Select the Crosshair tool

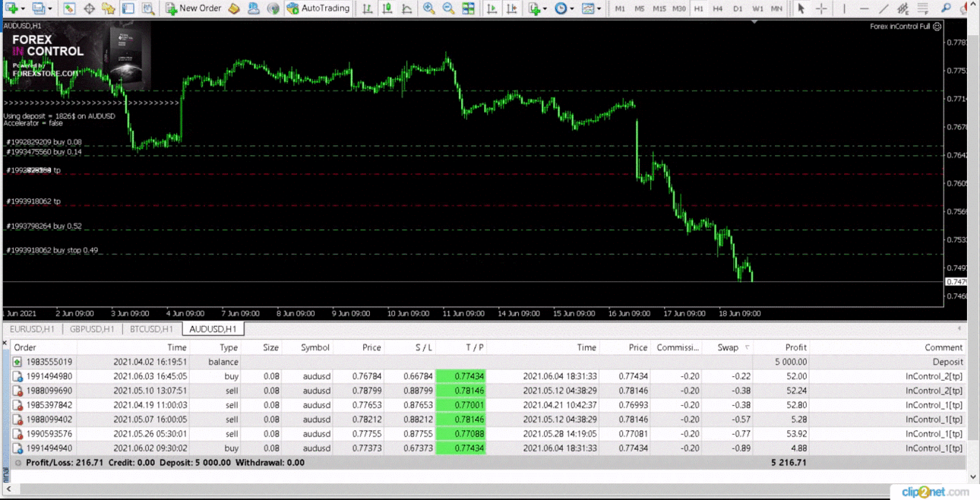point(821,8)
